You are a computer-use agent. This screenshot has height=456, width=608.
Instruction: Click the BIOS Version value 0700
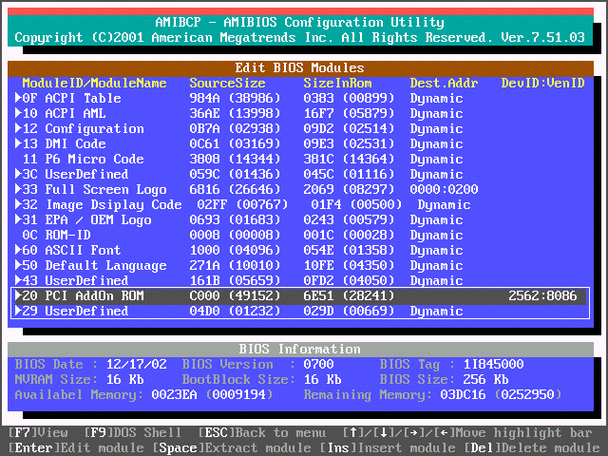pos(319,364)
